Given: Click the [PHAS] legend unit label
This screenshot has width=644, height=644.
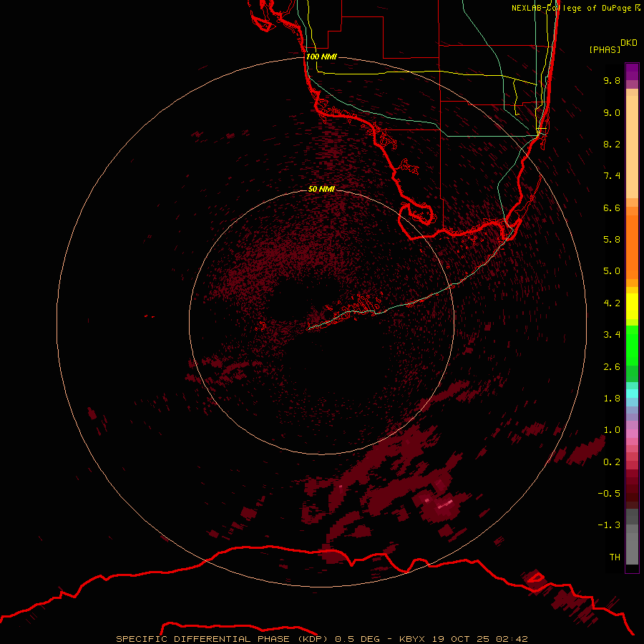Looking at the screenshot, I should 605,49.
